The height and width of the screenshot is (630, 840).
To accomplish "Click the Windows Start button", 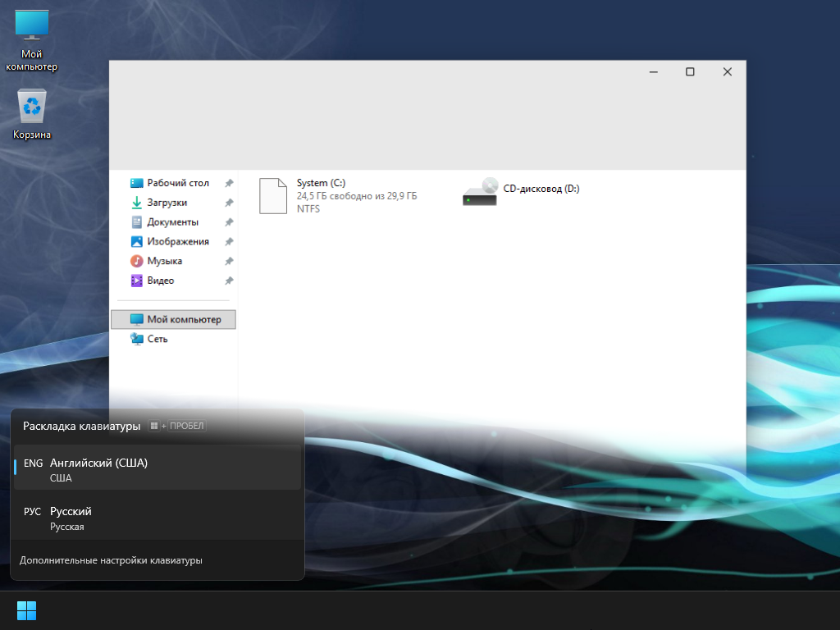I will 26,610.
